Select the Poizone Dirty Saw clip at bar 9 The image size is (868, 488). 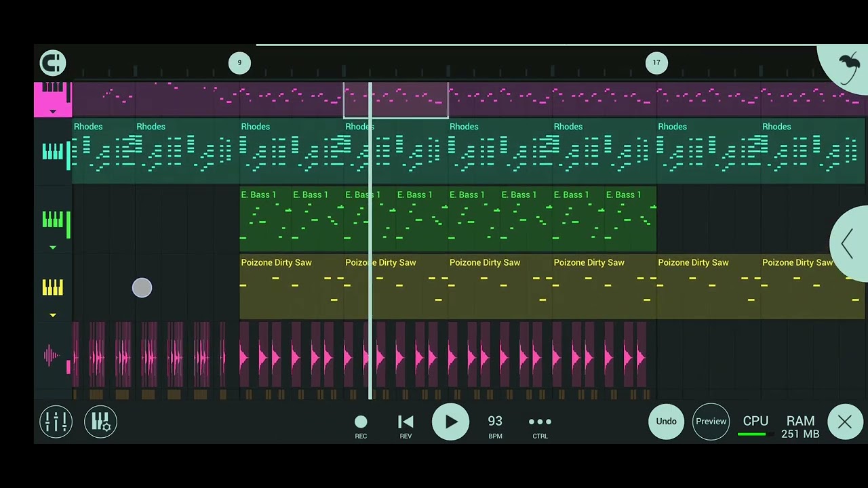[292, 286]
